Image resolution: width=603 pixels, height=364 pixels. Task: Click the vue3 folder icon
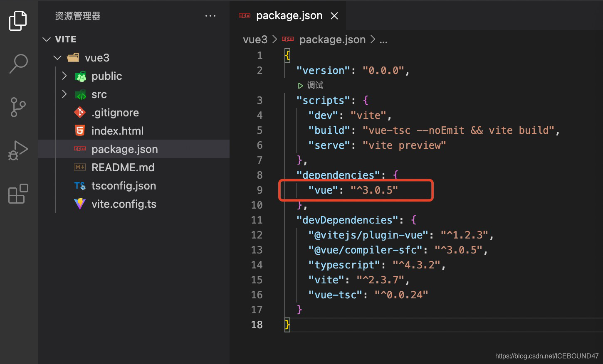[x=73, y=57]
